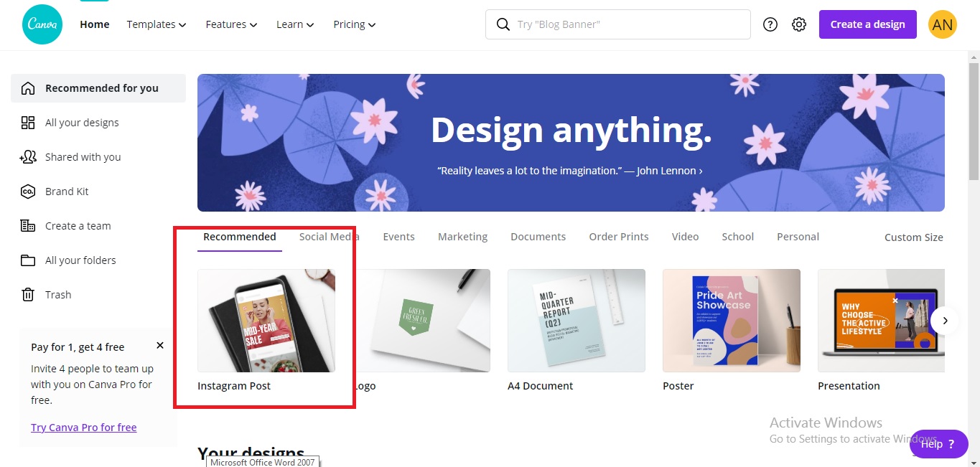The image size is (980, 467).
Task: Open the AN account avatar
Action: point(943,24)
